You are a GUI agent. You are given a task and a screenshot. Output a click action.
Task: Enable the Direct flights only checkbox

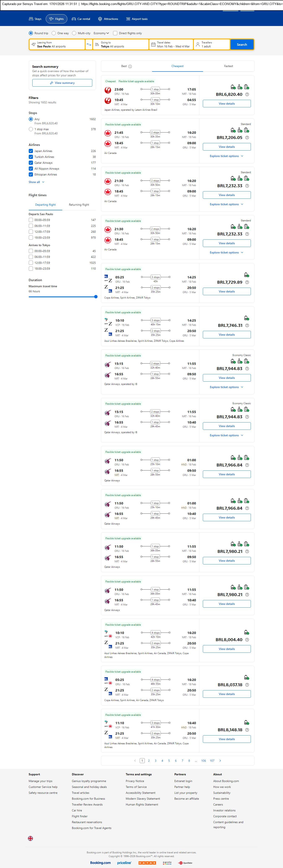tap(115, 33)
